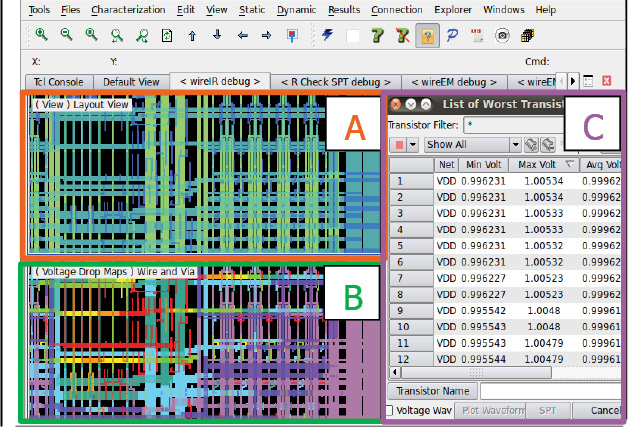The width and height of the screenshot is (631, 427).
Task: Click the Transistor Name button
Action: pos(432,391)
